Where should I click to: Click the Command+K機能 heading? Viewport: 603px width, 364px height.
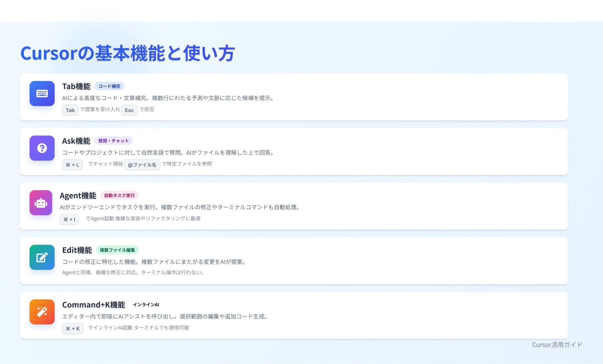94,305
